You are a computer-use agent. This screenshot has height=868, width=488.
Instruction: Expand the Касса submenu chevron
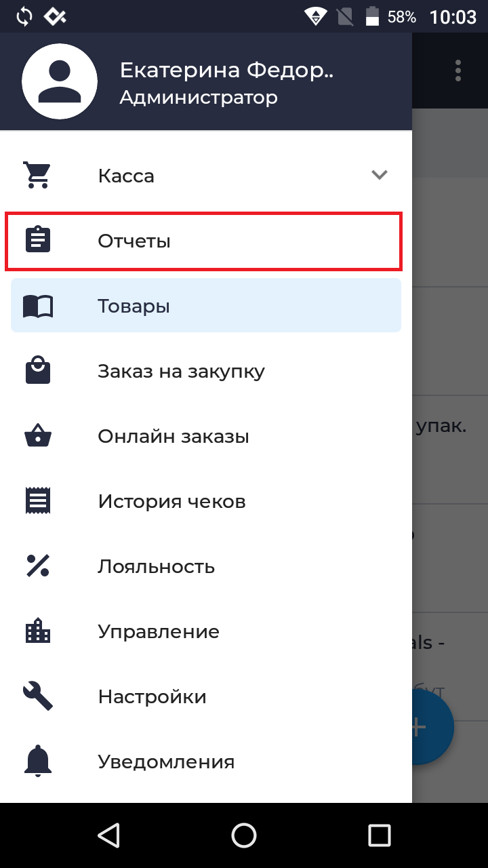tap(380, 176)
